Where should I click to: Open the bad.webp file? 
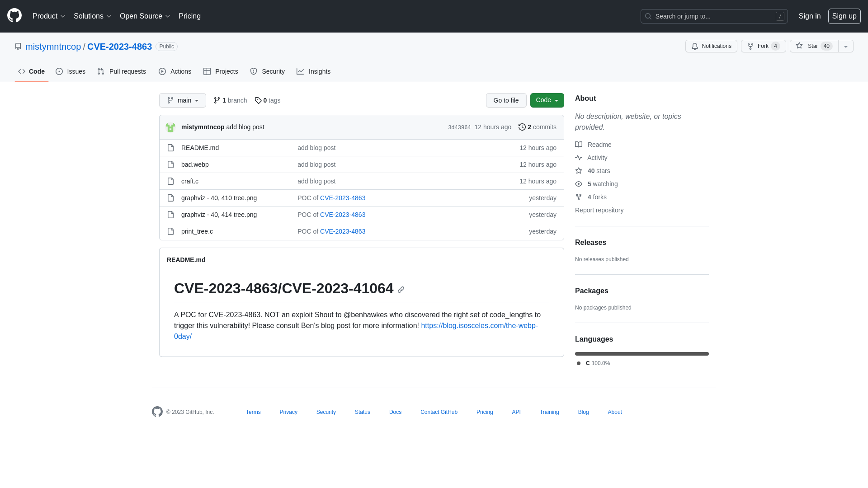click(195, 164)
